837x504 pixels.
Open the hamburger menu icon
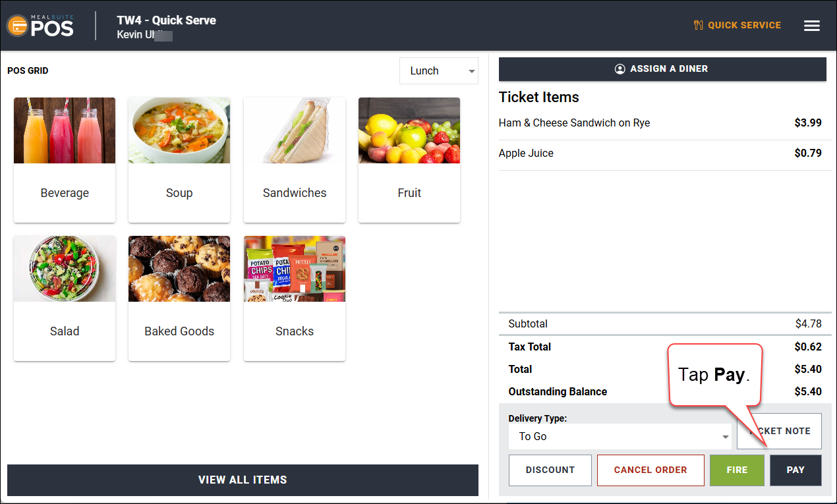[x=812, y=26]
